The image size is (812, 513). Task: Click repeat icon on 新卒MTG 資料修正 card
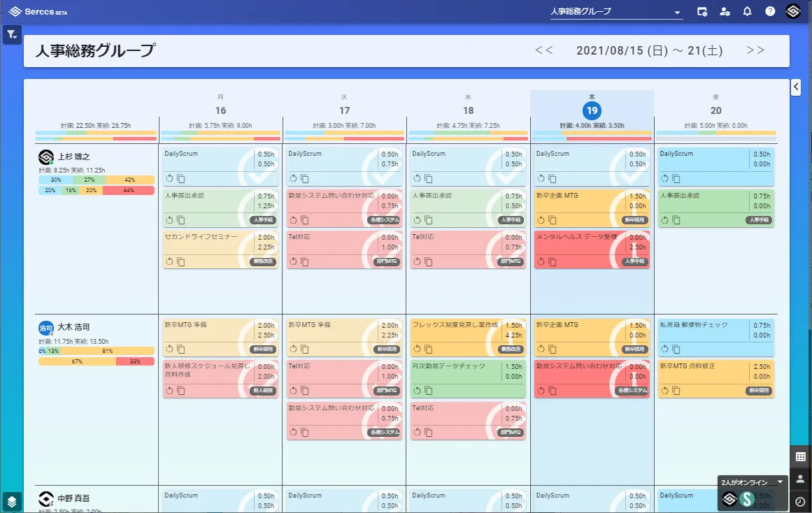click(664, 390)
